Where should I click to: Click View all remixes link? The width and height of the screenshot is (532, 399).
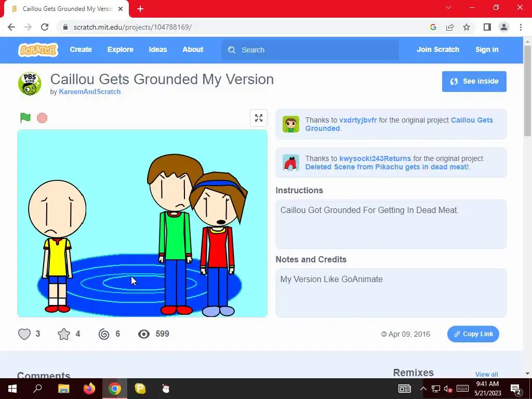(486, 374)
